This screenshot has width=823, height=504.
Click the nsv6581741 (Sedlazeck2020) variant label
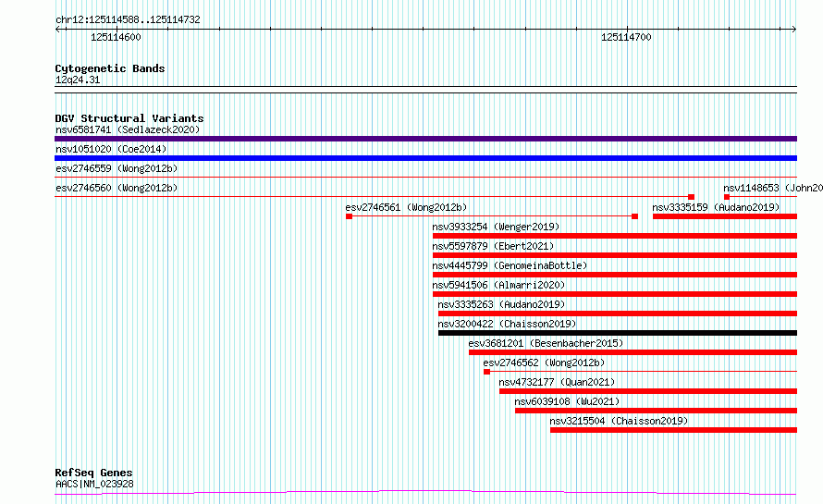point(128,129)
